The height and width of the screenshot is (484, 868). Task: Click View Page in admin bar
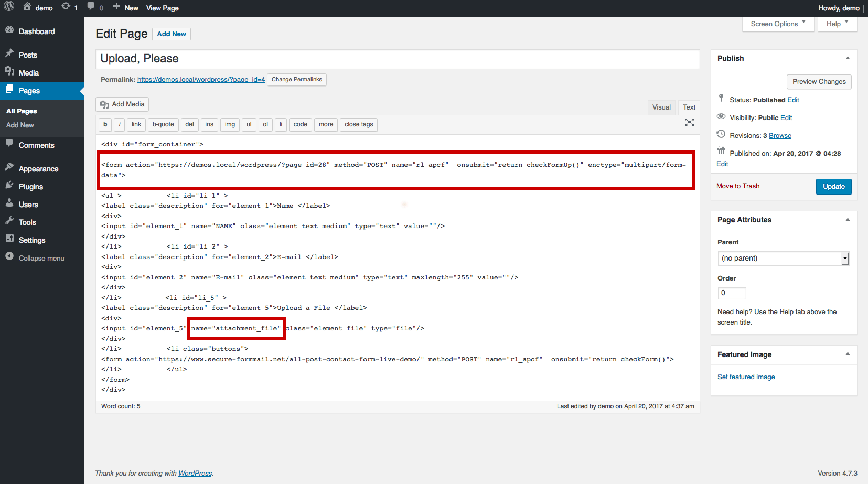tap(163, 8)
